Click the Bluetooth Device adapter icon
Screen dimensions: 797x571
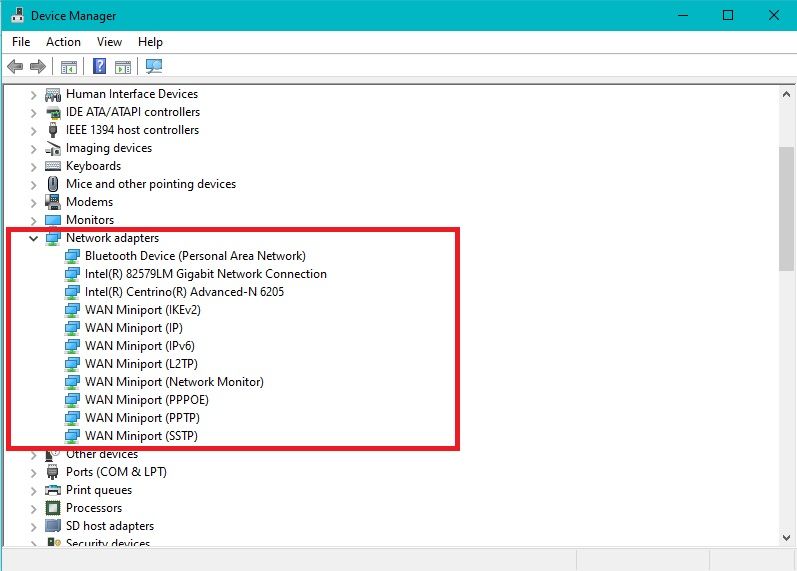pyautogui.click(x=72, y=256)
